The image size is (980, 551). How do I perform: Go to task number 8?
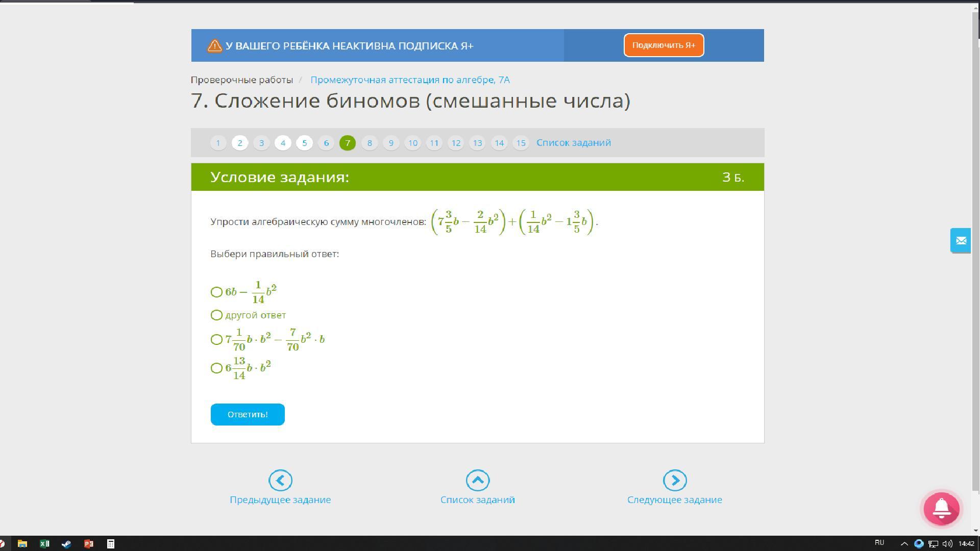[x=370, y=143]
